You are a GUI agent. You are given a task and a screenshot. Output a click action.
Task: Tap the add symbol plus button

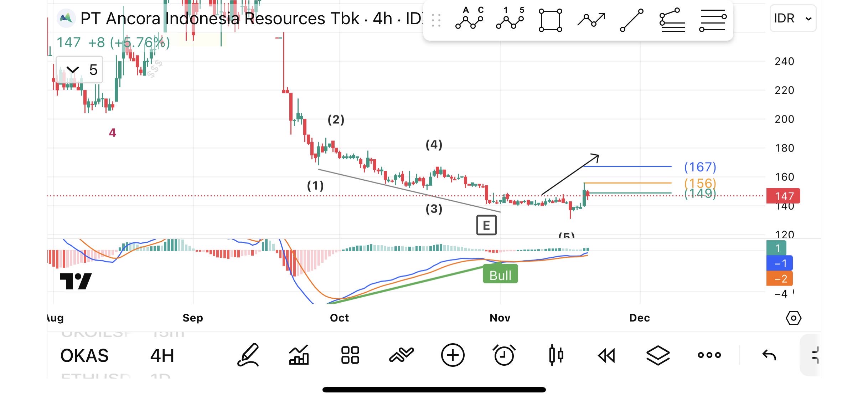click(453, 355)
